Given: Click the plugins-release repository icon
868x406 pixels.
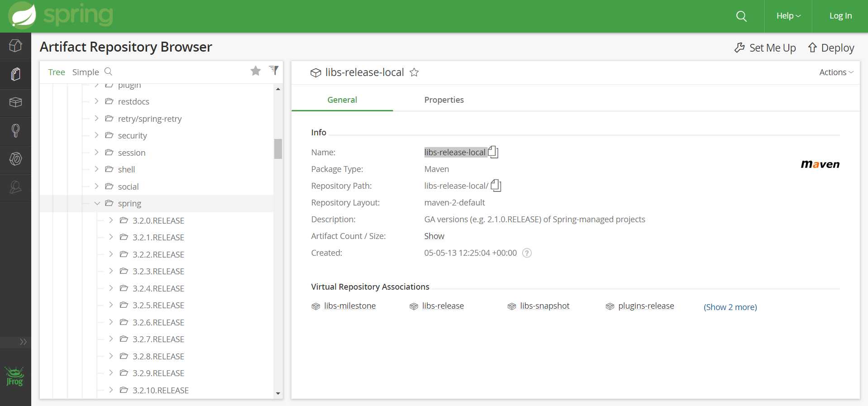Looking at the screenshot, I should (610, 306).
